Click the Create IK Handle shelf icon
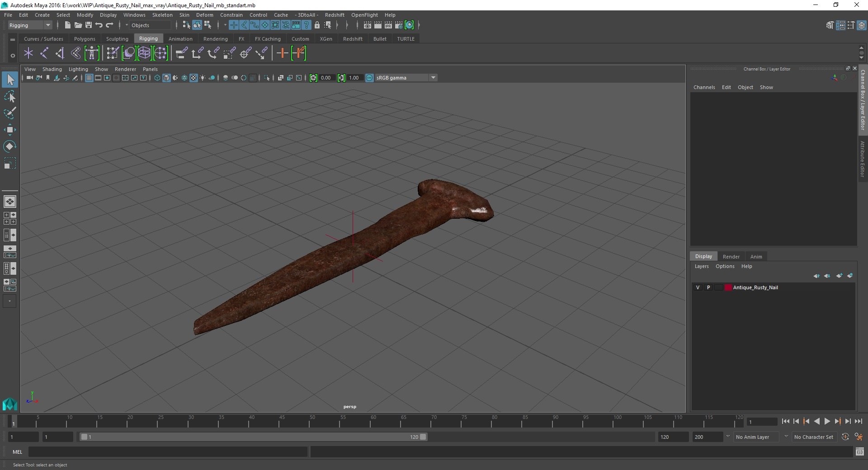This screenshot has height=470, width=868. [60, 53]
